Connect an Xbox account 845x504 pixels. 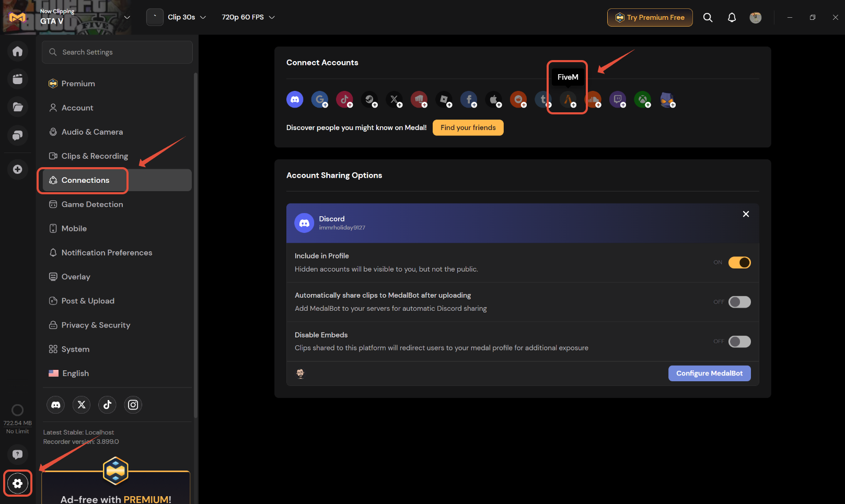[642, 99]
